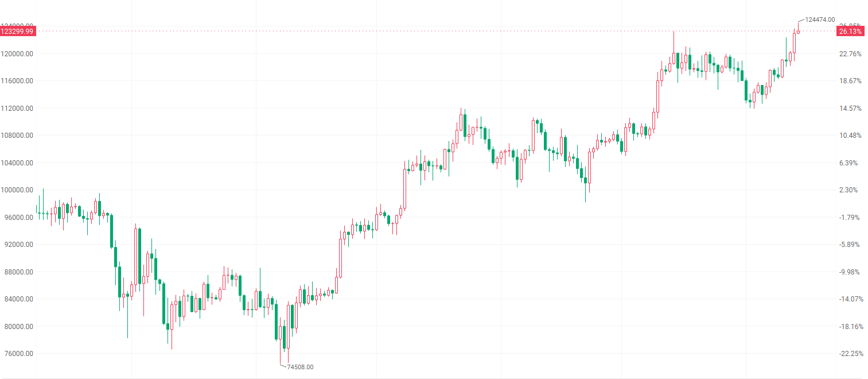
Task: Click the latest candle at chart's right end
Action: [x=798, y=32]
